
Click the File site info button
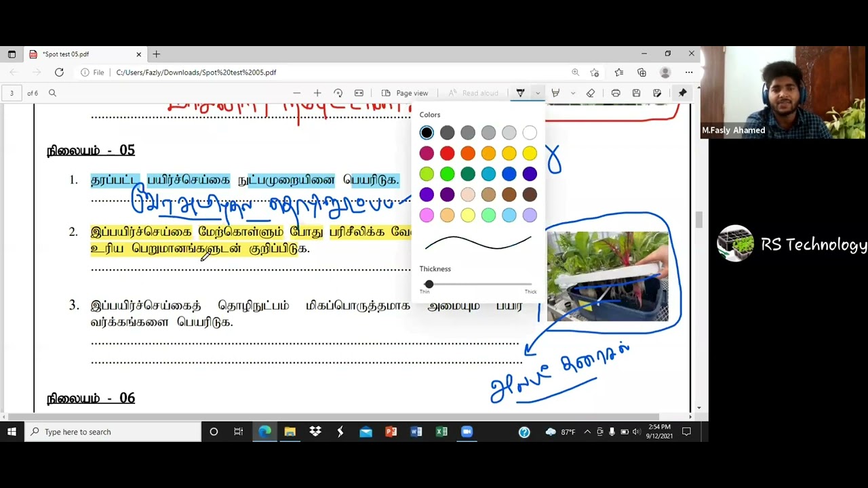(92, 73)
